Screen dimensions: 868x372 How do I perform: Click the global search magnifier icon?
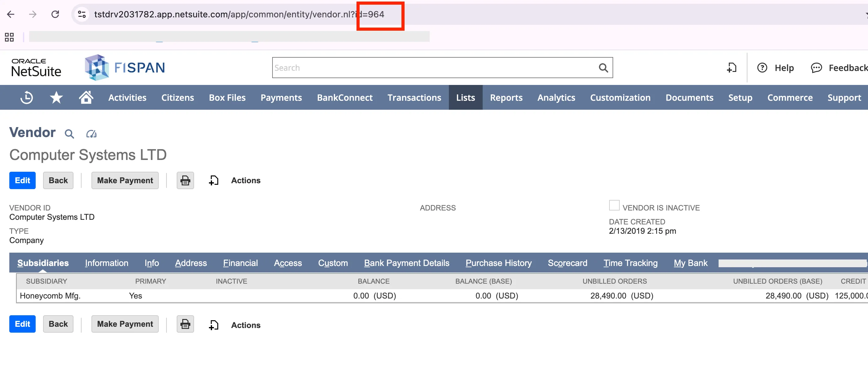(603, 68)
